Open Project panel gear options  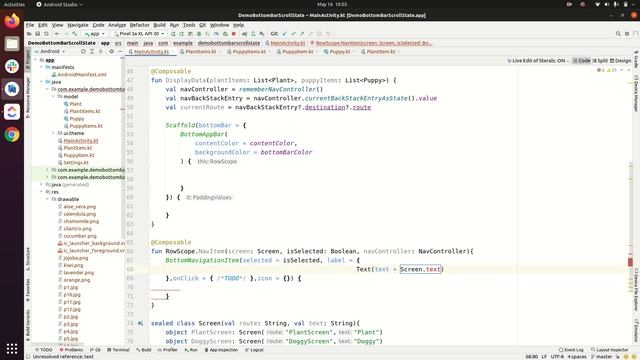point(111,51)
